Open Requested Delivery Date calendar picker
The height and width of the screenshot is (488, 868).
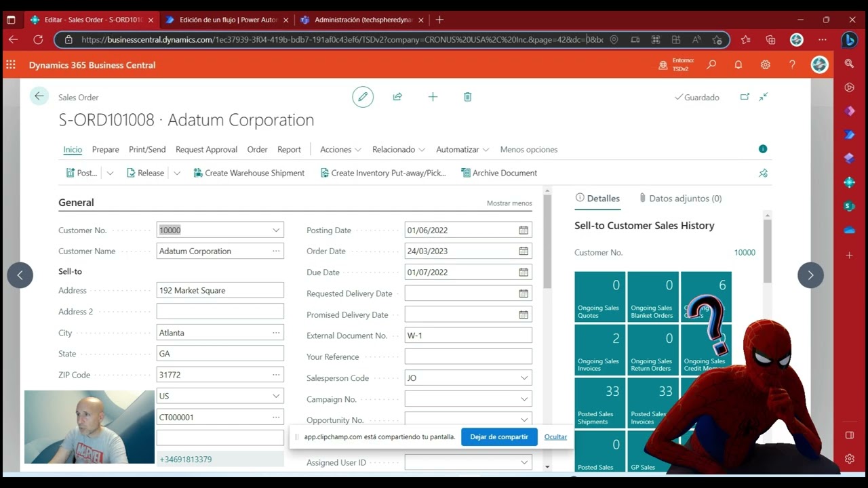(x=524, y=293)
